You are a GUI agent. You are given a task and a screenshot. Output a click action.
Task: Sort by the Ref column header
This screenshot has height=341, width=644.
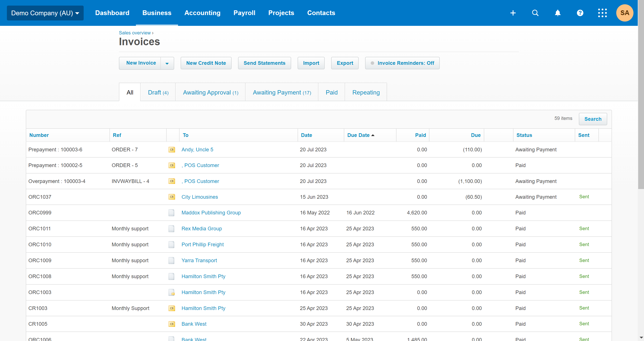pyautogui.click(x=117, y=135)
